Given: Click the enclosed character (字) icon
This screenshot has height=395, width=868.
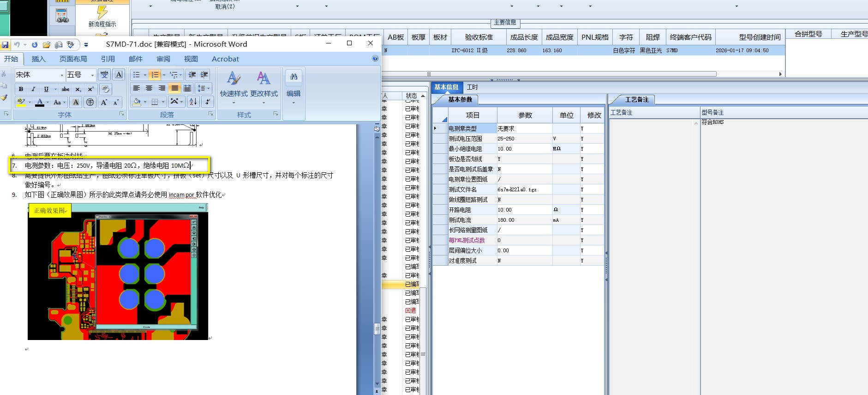Looking at the screenshot, I should click(x=90, y=102).
